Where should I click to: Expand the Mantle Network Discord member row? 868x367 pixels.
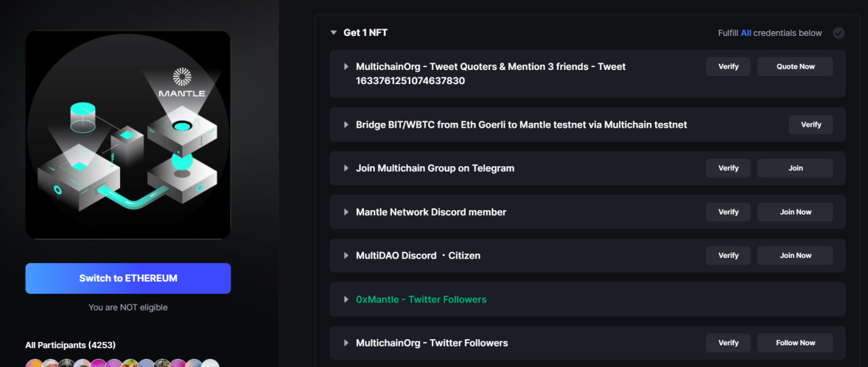(346, 212)
